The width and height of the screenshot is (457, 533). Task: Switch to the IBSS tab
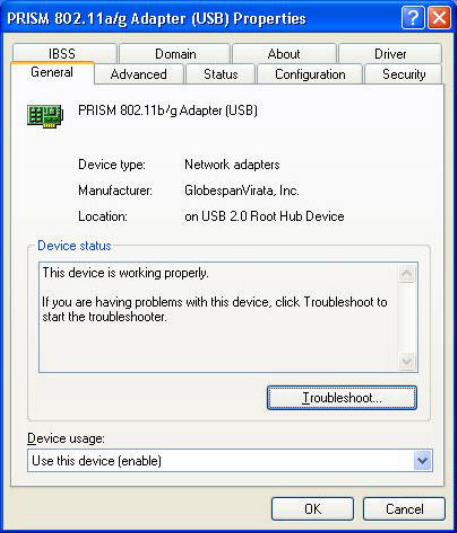click(x=64, y=53)
